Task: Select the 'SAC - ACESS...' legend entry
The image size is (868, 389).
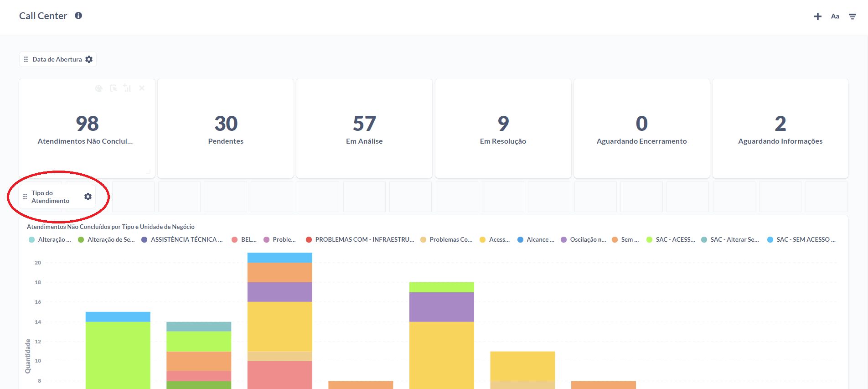Action: click(x=671, y=239)
